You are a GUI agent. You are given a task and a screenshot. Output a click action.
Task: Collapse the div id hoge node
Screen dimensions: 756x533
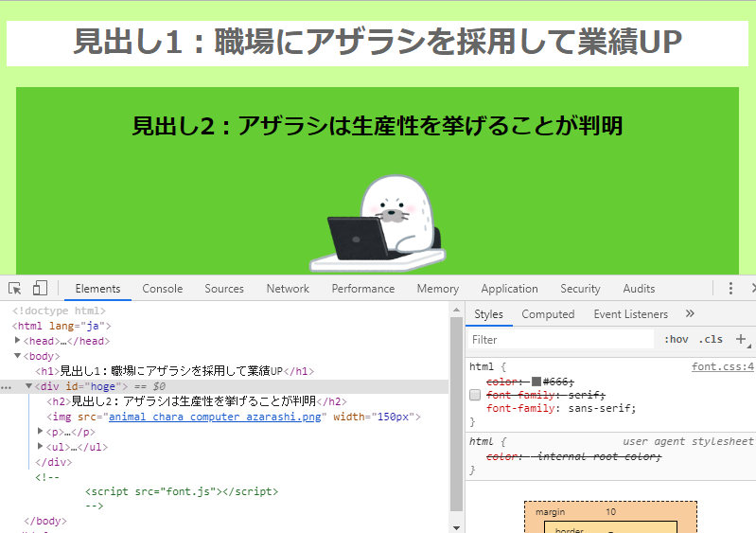(x=29, y=386)
